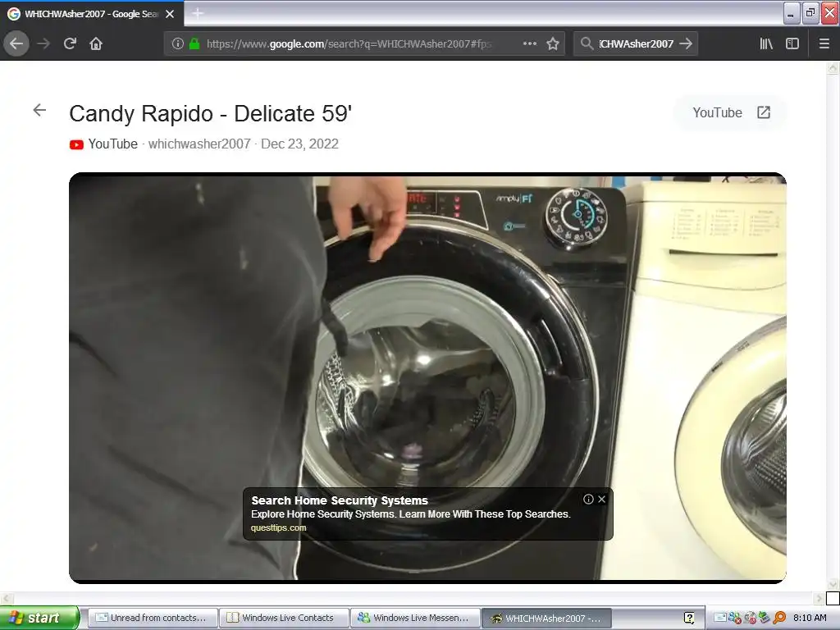The height and width of the screenshot is (630, 840).
Task: Reload the page with the refresh icon
Action: pyautogui.click(x=71, y=44)
